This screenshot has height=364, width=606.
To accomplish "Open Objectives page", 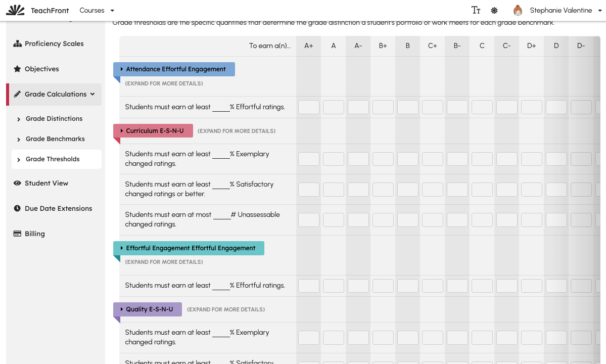I will click(x=42, y=69).
